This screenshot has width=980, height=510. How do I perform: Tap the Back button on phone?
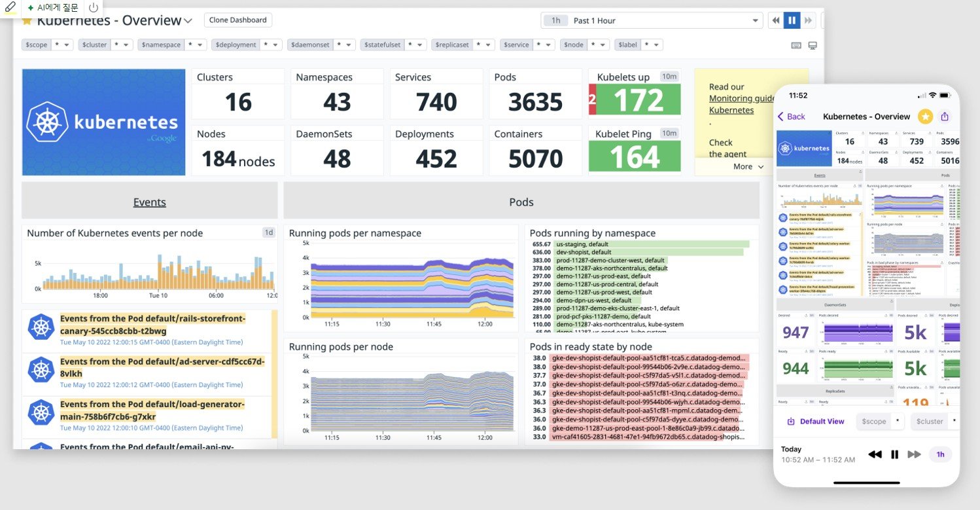pos(791,117)
